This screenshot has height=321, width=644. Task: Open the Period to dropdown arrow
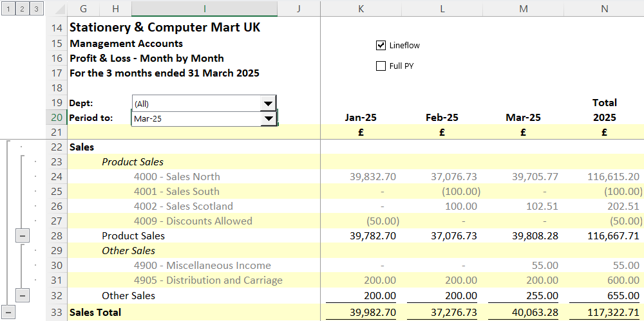(268, 118)
